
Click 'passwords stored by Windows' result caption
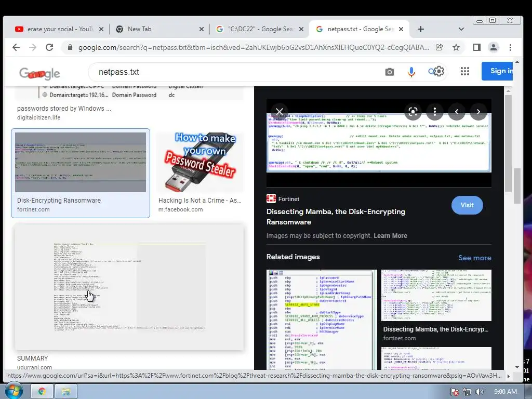pos(64,109)
